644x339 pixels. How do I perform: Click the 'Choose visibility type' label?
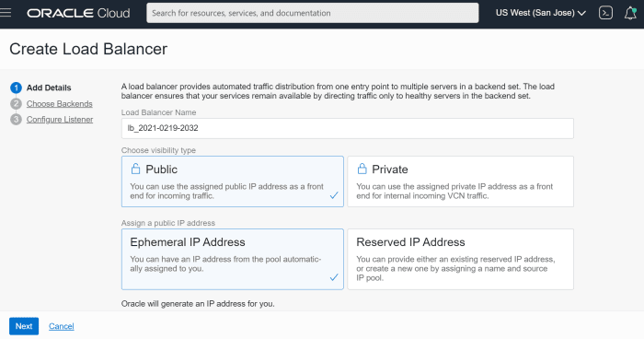coord(158,150)
